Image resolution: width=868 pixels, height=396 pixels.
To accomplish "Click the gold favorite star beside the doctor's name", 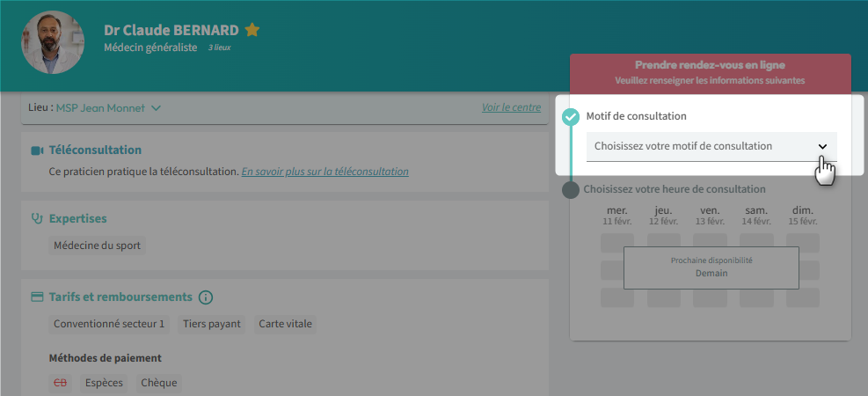I will [252, 30].
